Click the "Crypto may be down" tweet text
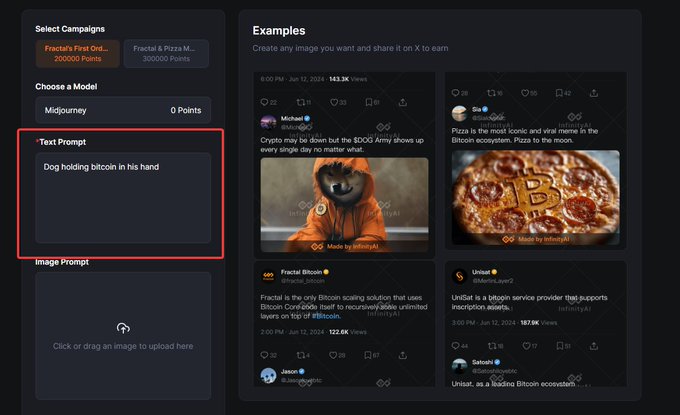Screen dimensions: 680x415 (x=342, y=145)
